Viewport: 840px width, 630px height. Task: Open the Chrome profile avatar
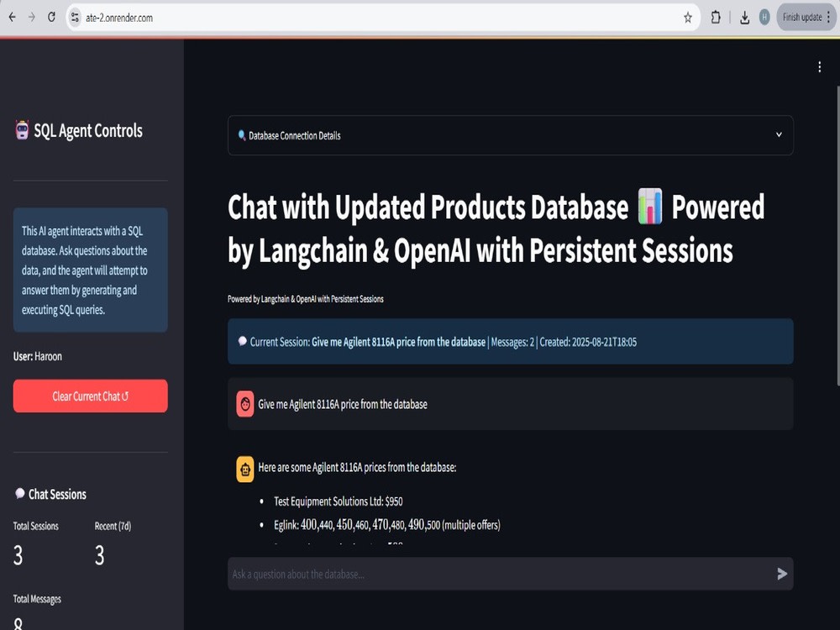(x=764, y=18)
